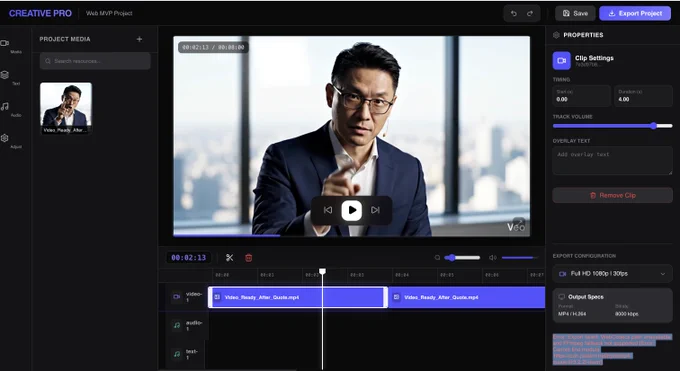The image size is (680, 371).
Task: Add new project media with plus icon
Action: (x=139, y=39)
